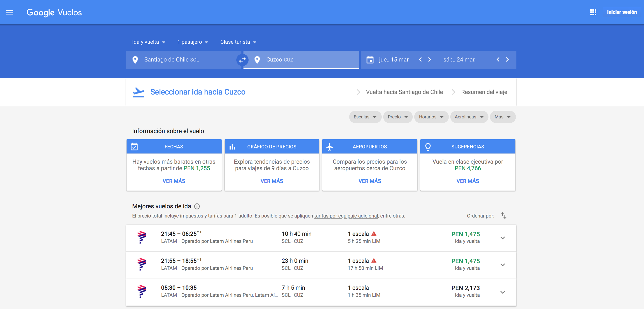Open the 1 pasajero dropdown
Image resolution: width=644 pixels, height=309 pixels.
(x=193, y=42)
